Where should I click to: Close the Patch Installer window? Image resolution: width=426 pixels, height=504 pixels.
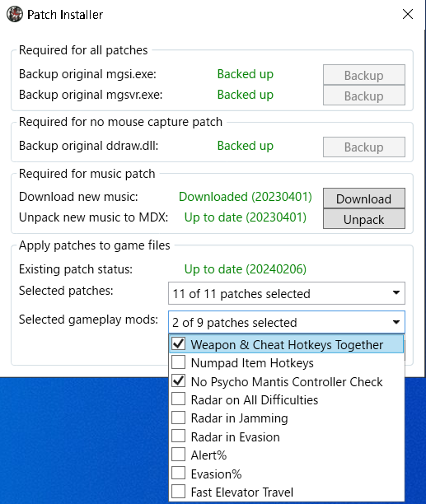pos(408,14)
